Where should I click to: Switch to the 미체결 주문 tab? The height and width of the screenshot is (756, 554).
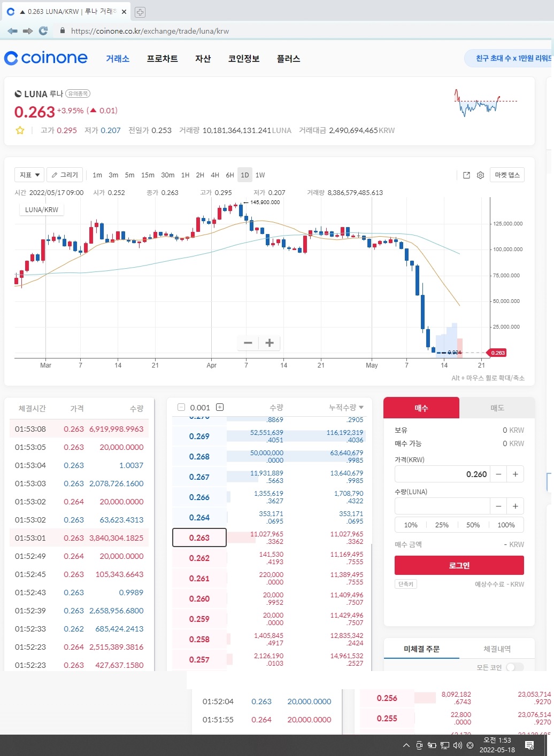coord(421,649)
